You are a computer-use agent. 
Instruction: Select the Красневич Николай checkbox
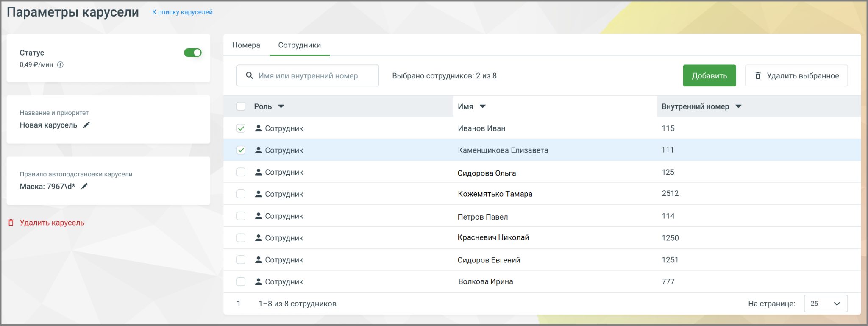click(241, 238)
